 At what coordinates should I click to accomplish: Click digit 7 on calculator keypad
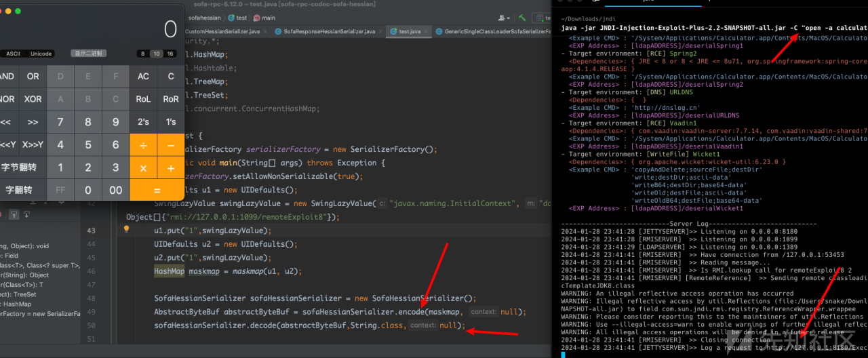coord(60,122)
